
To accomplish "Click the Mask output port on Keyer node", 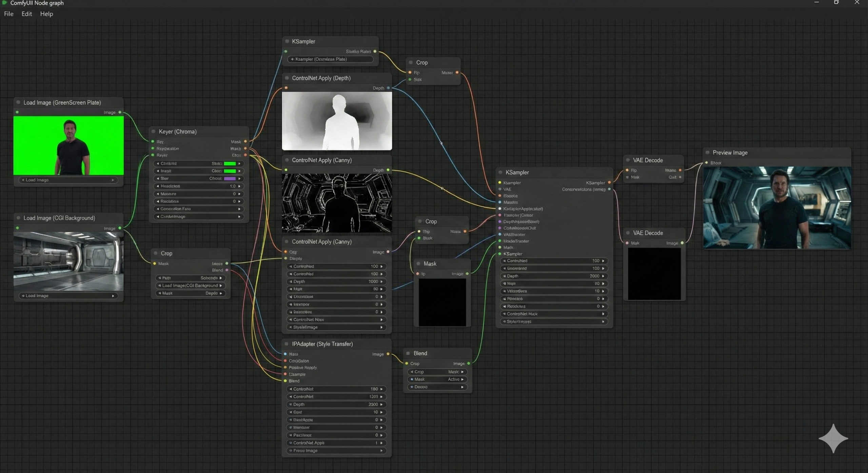I will 245,141.
